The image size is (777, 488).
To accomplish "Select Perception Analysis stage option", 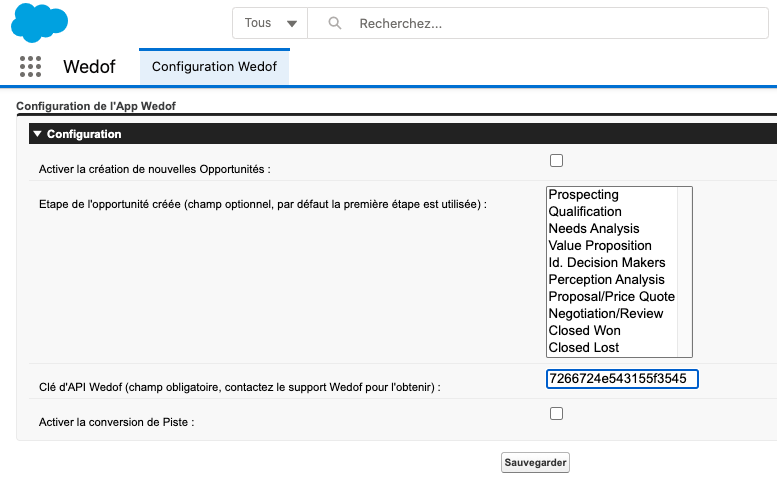I will pyautogui.click(x=612, y=279).
